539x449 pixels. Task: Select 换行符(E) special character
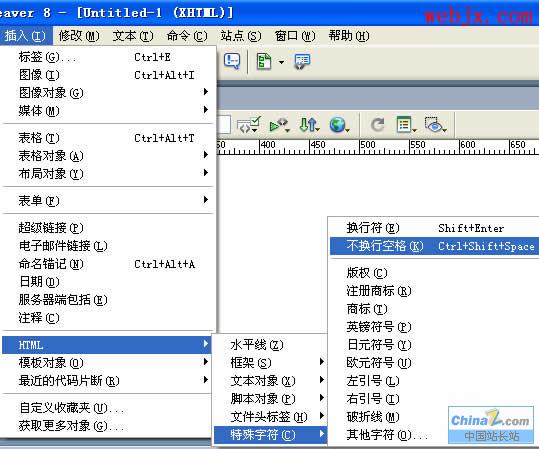tap(434, 228)
